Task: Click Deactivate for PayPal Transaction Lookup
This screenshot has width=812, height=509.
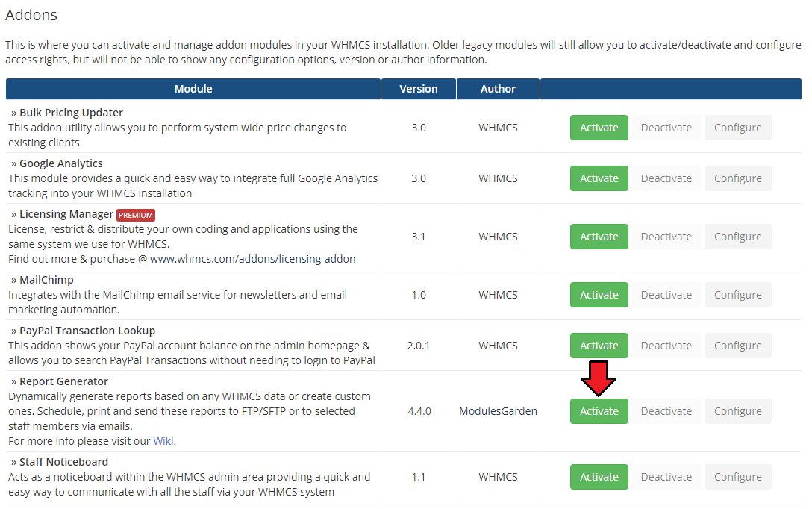Action: click(x=666, y=346)
